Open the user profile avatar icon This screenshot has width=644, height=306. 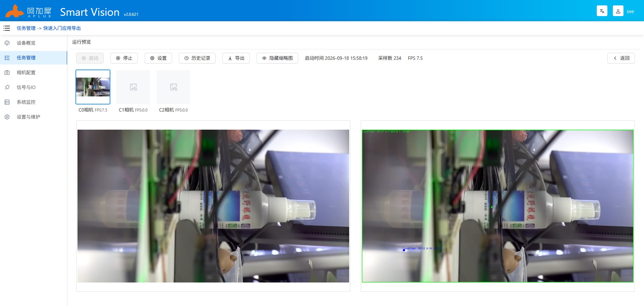click(x=618, y=11)
